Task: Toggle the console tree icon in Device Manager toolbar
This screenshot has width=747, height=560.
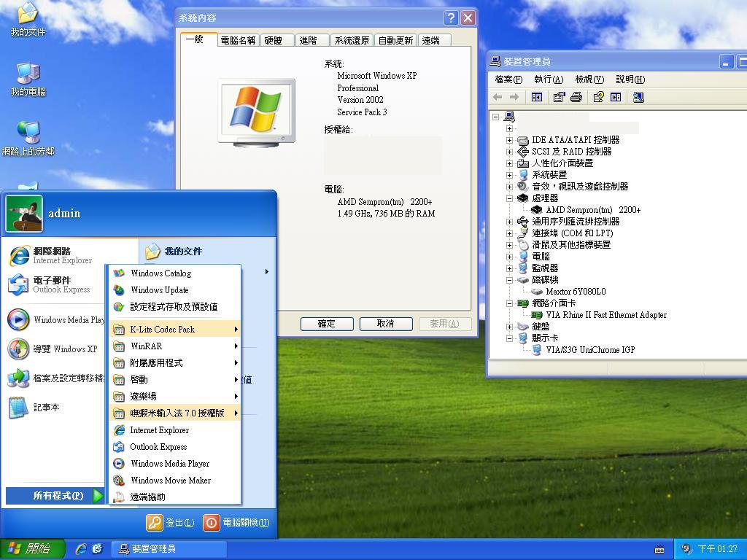Action: (x=537, y=97)
